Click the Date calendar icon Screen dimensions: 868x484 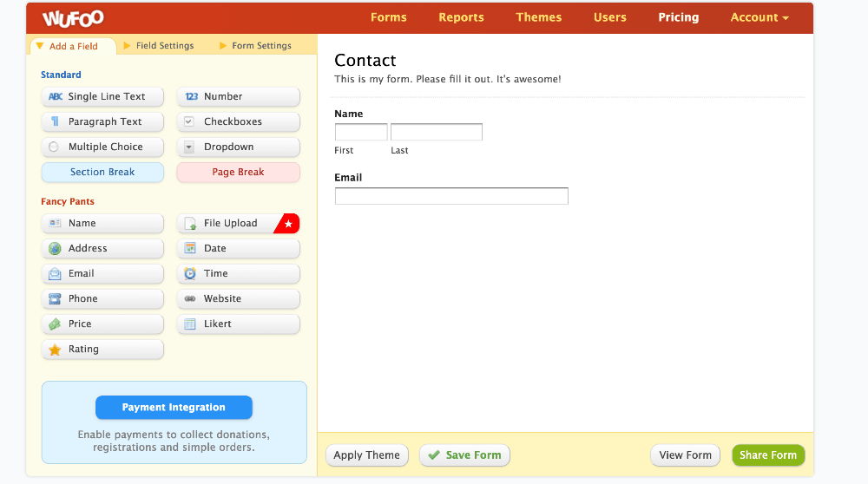[x=190, y=248]
